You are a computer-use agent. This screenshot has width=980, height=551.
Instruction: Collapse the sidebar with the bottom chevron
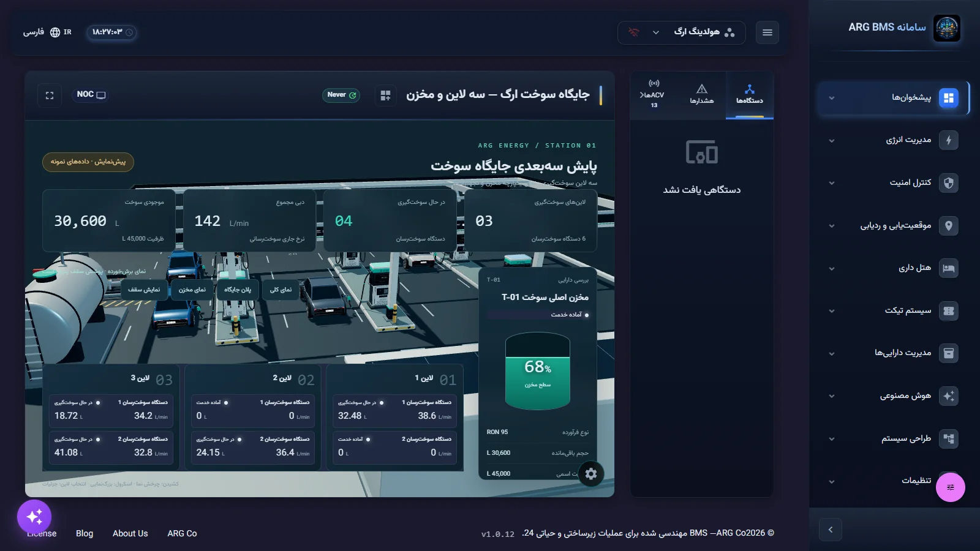pos(831,530)
